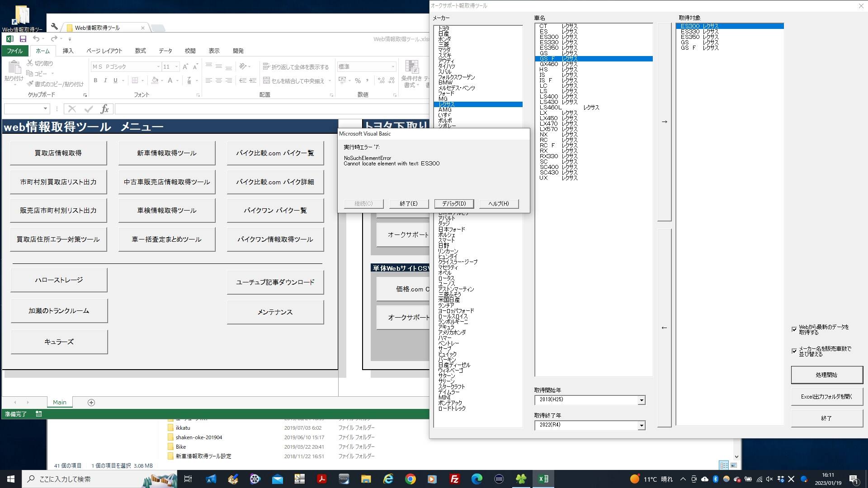Open the 取得終了年 dropdown
Image resolution: width=868 pixels, height=488 pixels.
pyautogui.click(x=641, y=425)
